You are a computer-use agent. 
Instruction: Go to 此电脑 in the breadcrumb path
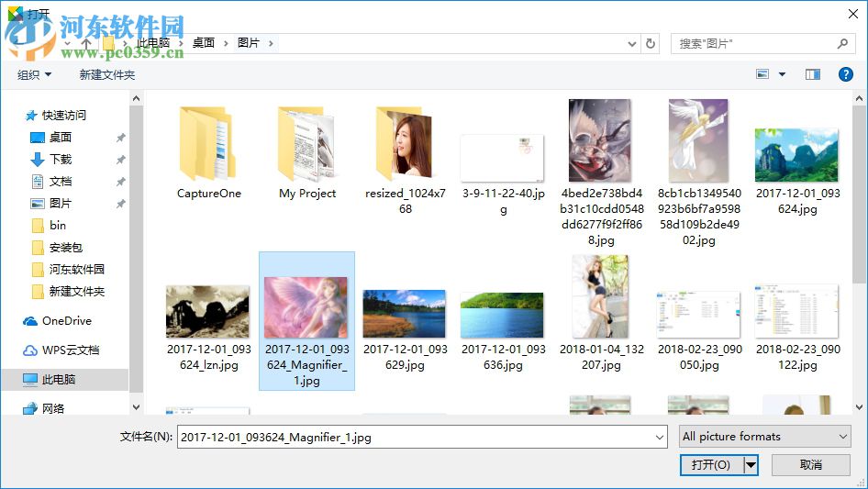click(x=153, y=43)
